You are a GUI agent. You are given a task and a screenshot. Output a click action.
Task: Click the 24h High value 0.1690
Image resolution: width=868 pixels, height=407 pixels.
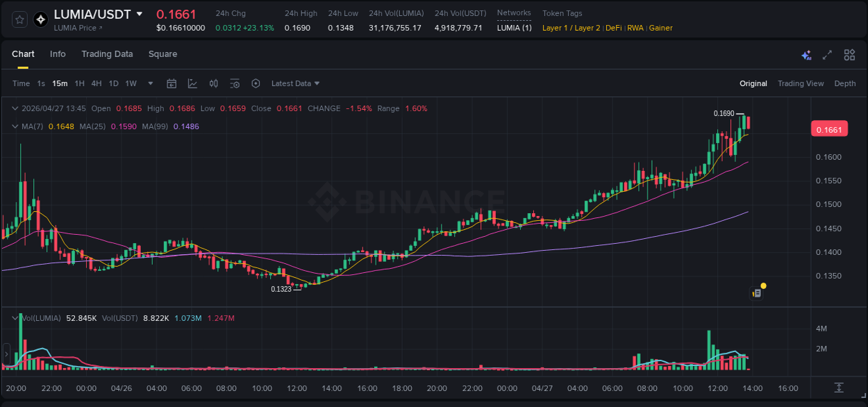(298, 28)
